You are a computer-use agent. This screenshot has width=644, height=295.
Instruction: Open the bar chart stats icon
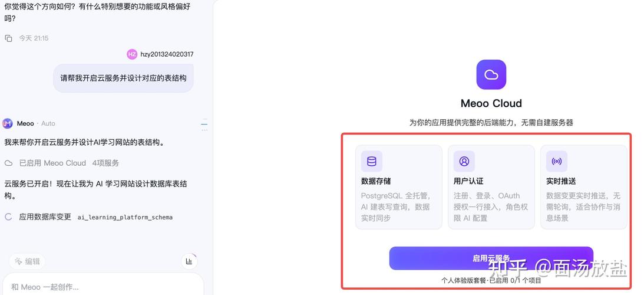coord(189,261)
